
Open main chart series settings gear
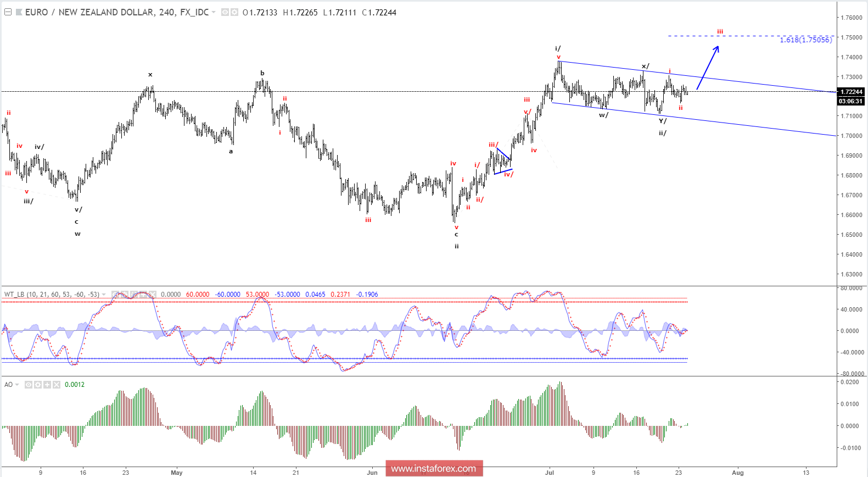pyautogui.click(x=234, y=12)
